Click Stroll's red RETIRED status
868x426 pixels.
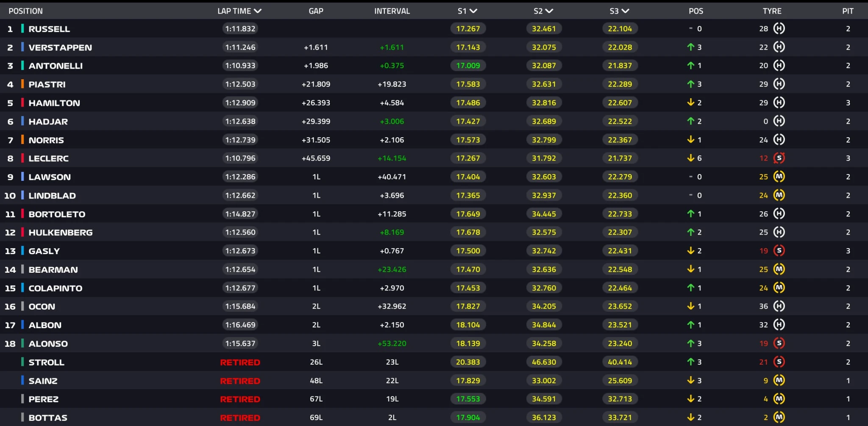pyautogui.click(x=240, y=362)
